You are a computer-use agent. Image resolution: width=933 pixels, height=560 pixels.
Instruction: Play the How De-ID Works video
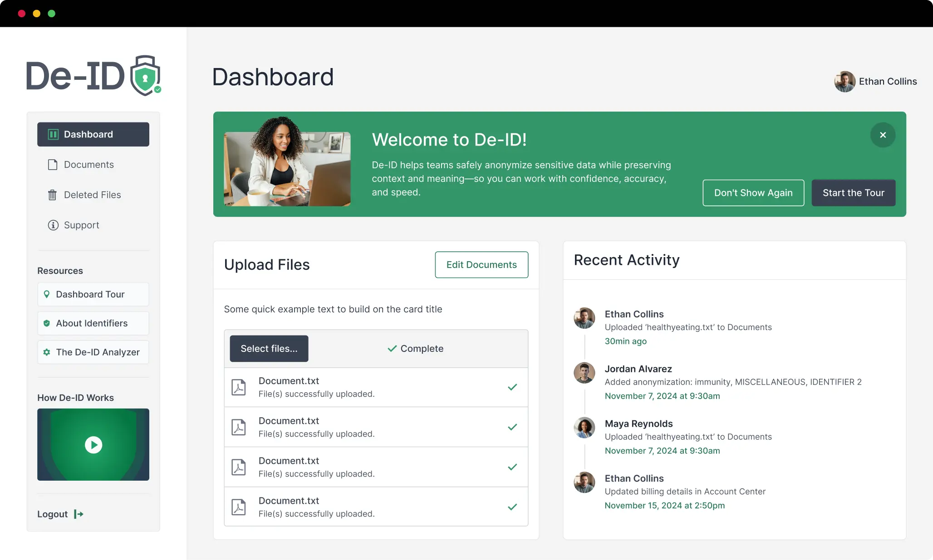pyautogui.click(x=93, y=444)
